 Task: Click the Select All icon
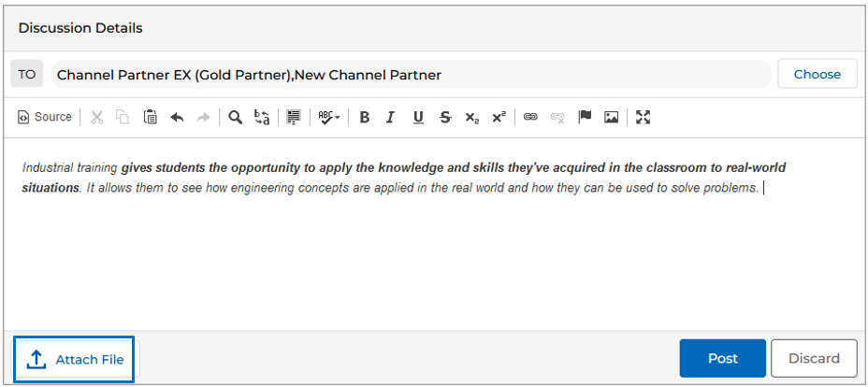[x=294, y=117]
